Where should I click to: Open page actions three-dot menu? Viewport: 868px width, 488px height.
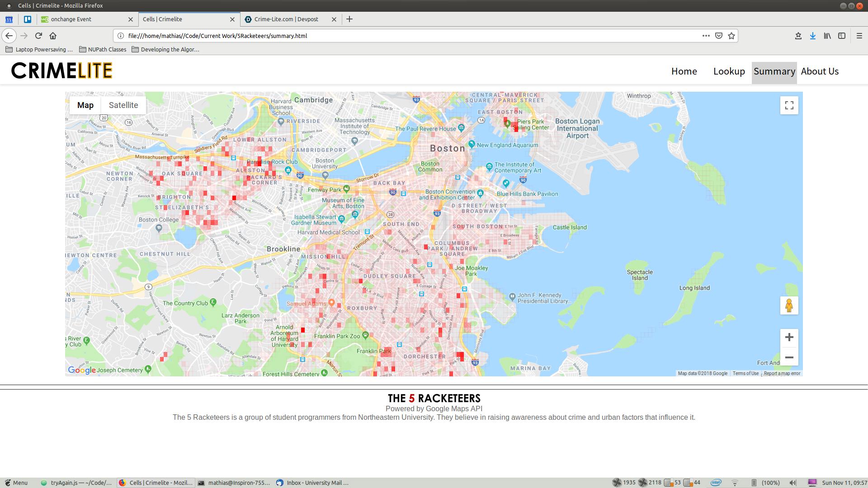[706, 36]
